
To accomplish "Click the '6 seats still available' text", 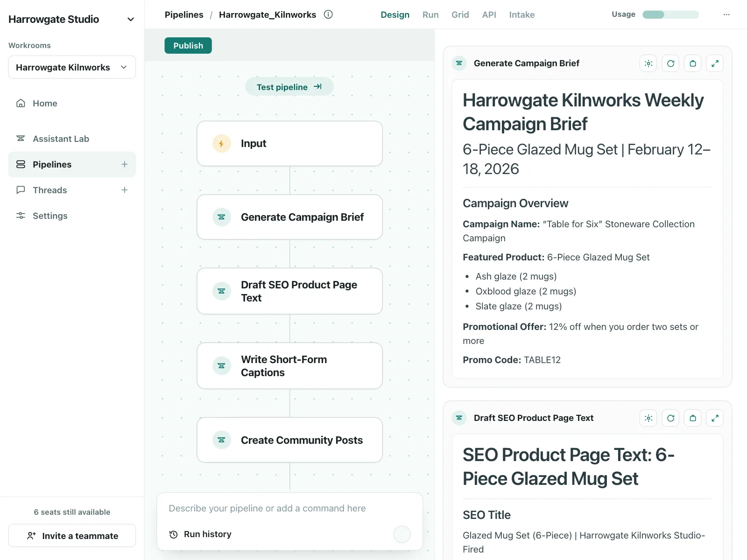I will pos(72,512).
